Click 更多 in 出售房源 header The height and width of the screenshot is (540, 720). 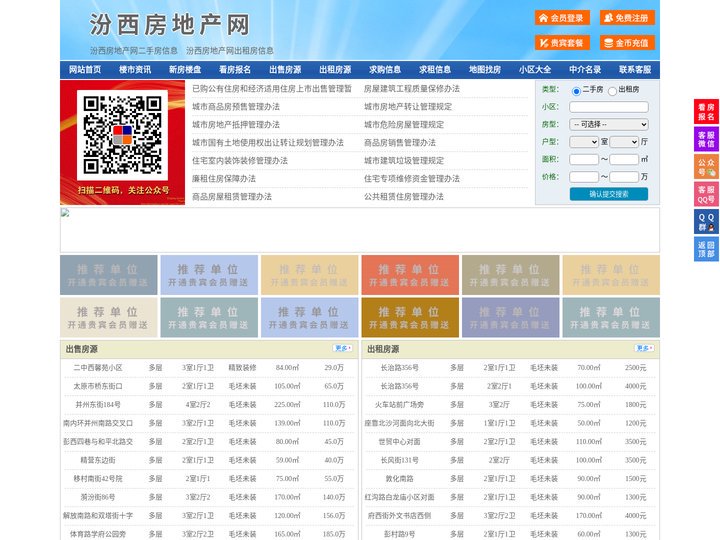(343, 349)
